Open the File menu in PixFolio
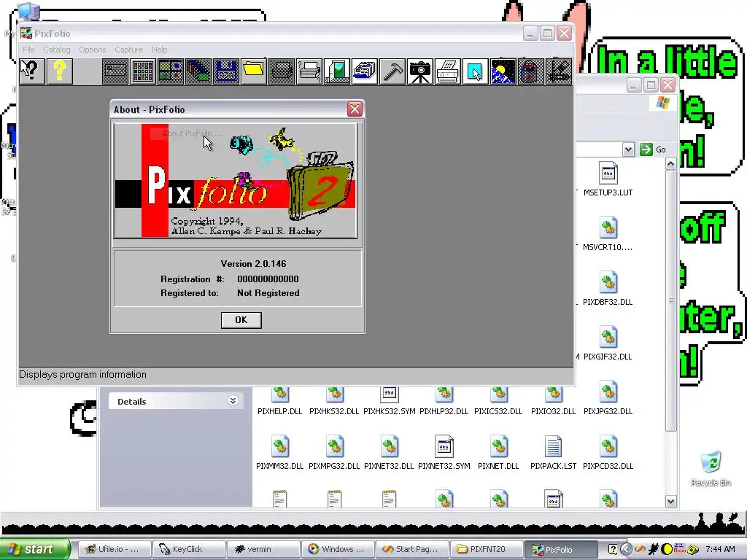 (28, 50)
